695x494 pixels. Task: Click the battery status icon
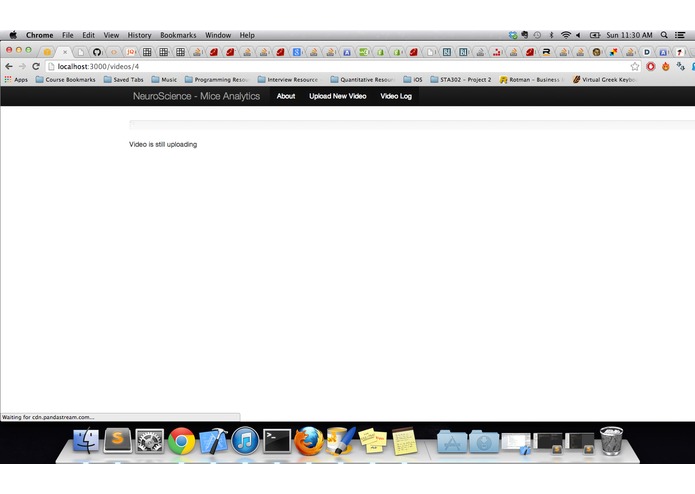coord(595,35)
